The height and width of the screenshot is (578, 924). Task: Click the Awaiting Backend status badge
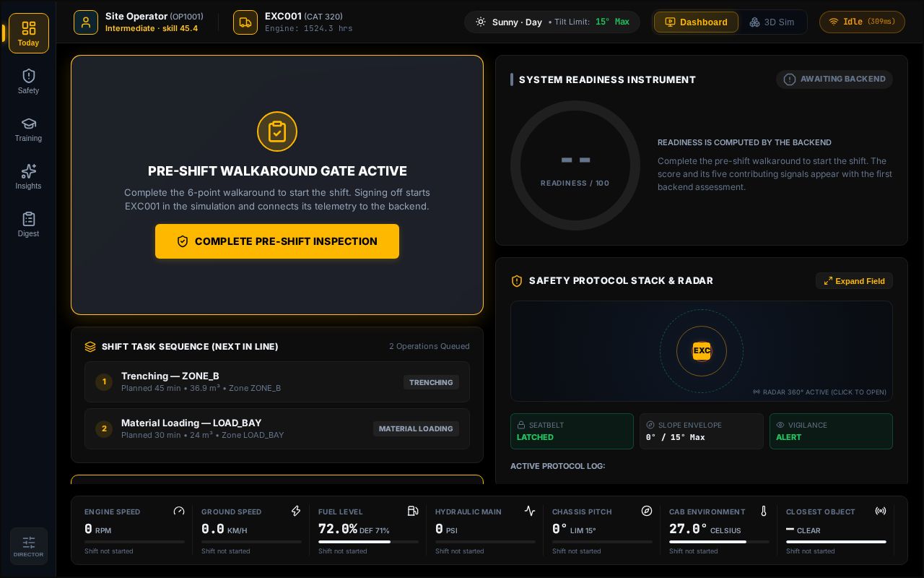click(x=834, y=79)
